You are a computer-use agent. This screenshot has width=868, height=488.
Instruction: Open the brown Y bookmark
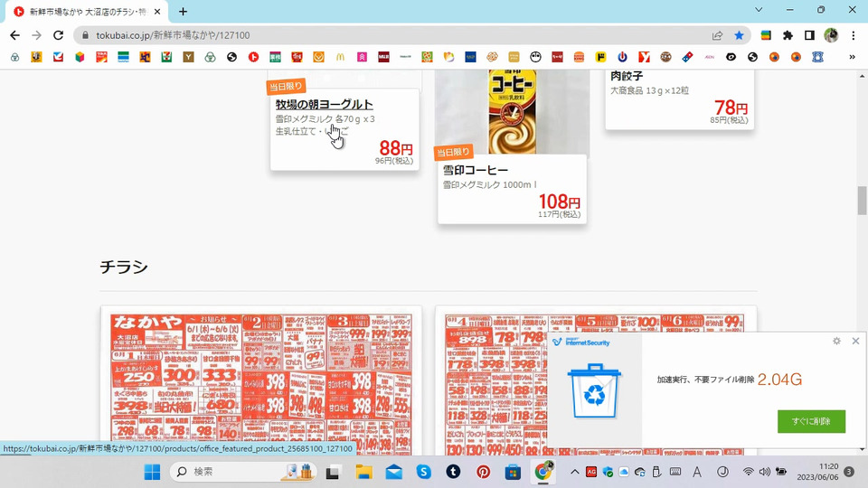click(x=188, y=57)
